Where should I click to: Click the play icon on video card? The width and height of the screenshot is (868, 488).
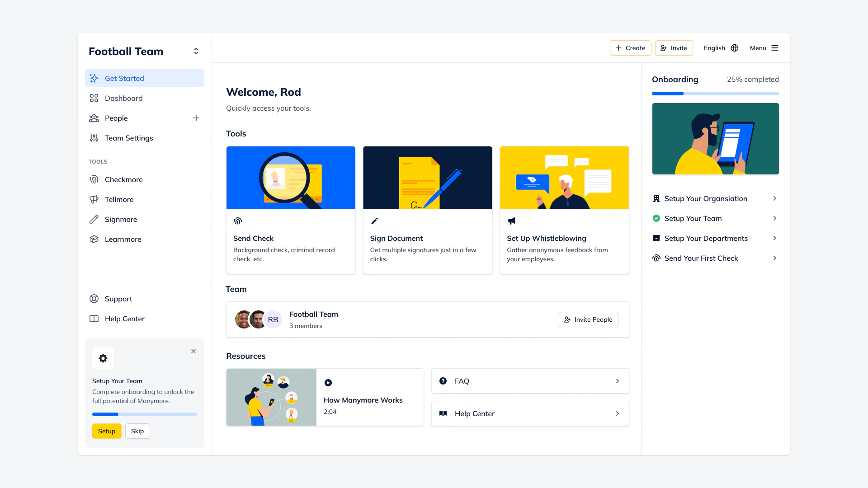pos(328,383)
